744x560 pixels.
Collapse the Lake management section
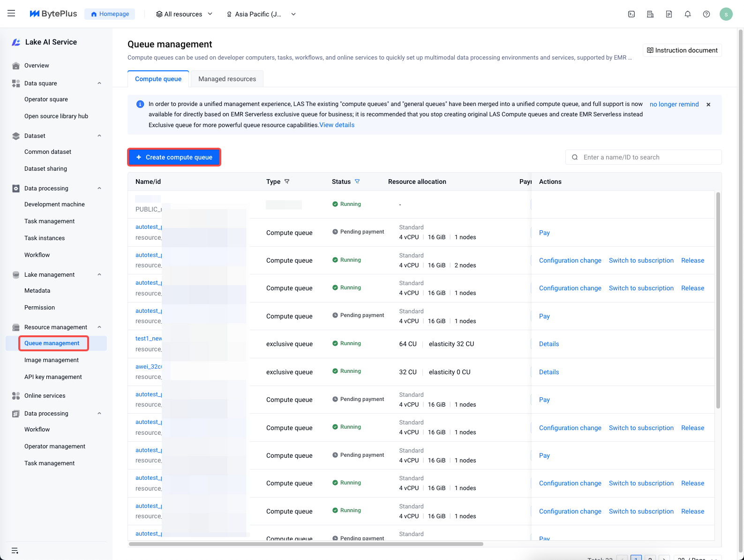(x=99, y=275)
